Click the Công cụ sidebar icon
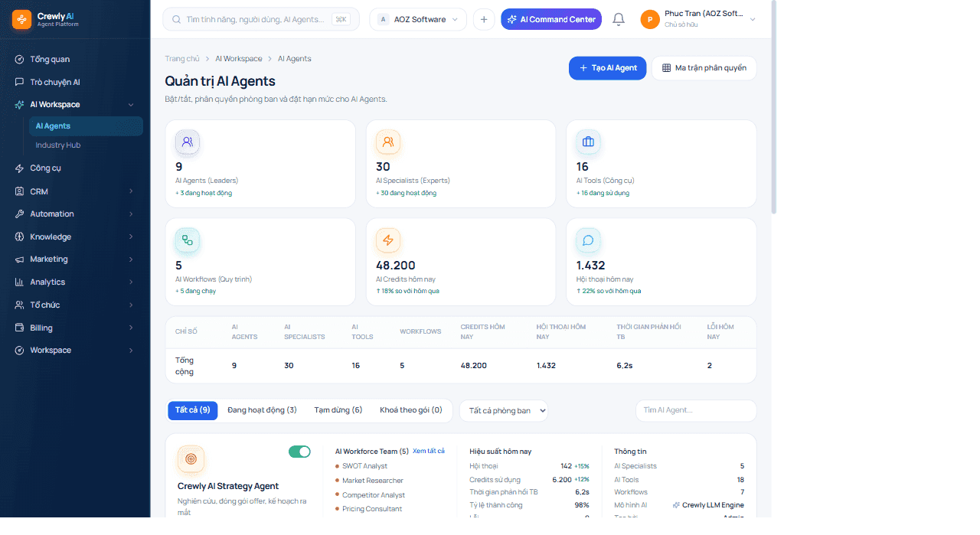This screenshot has height=535, width=980. coord(19,168)
